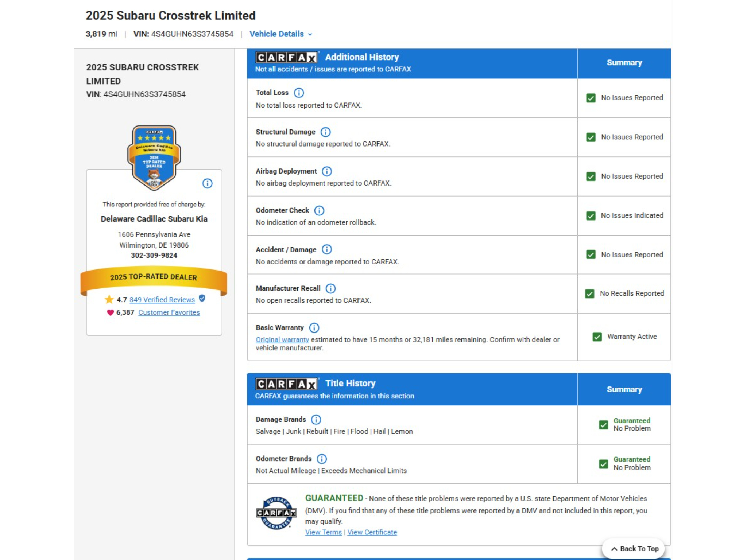Viewport: 747px width, 560px height.
Task: Click the GUARANTEED green heading text
Action: (334, 498)
